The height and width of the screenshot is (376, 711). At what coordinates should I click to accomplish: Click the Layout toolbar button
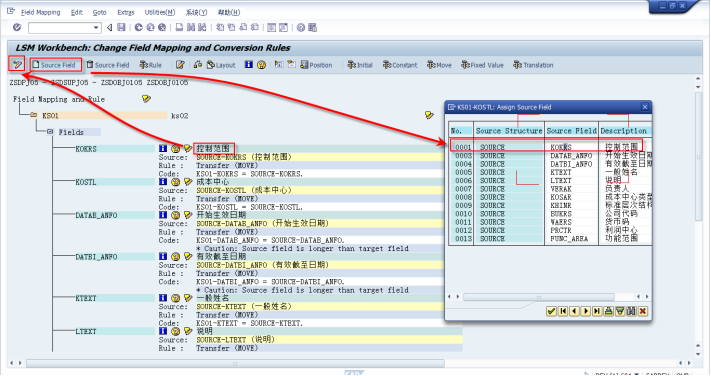(221, 65)
